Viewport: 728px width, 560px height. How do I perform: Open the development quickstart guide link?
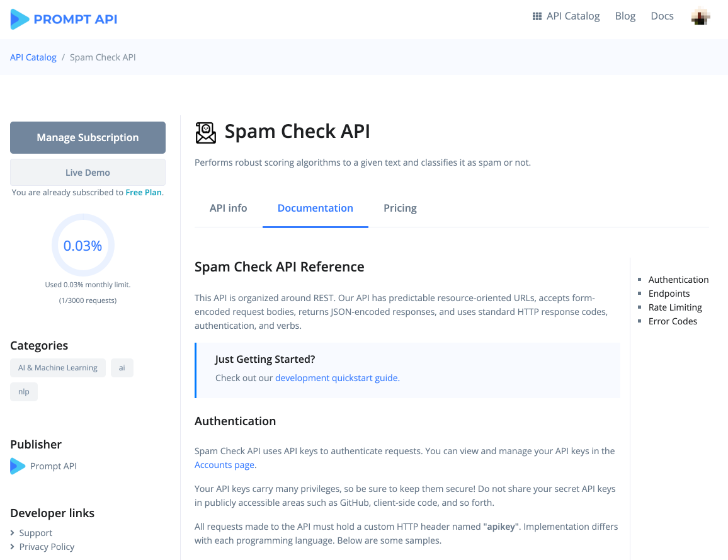coord(337,378)
